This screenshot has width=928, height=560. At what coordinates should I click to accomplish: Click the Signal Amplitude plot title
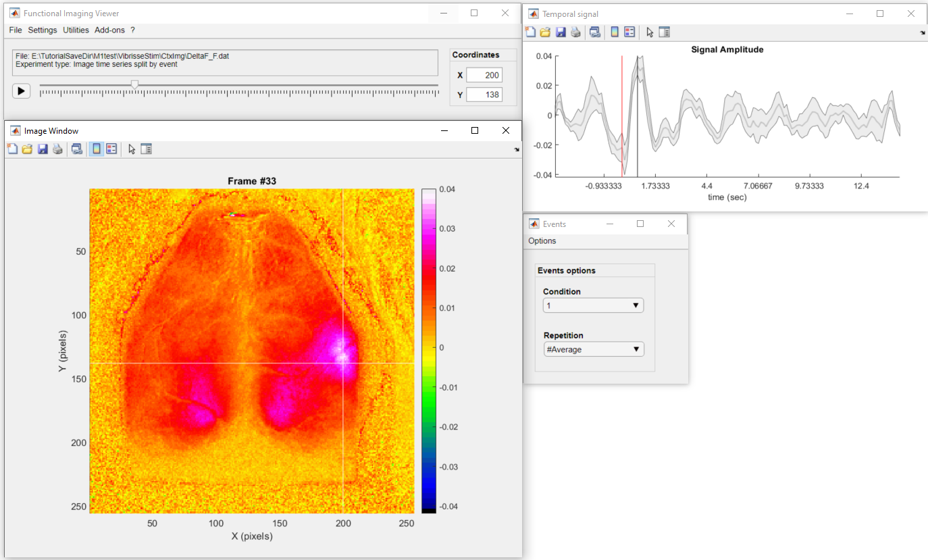click(727, 49)
